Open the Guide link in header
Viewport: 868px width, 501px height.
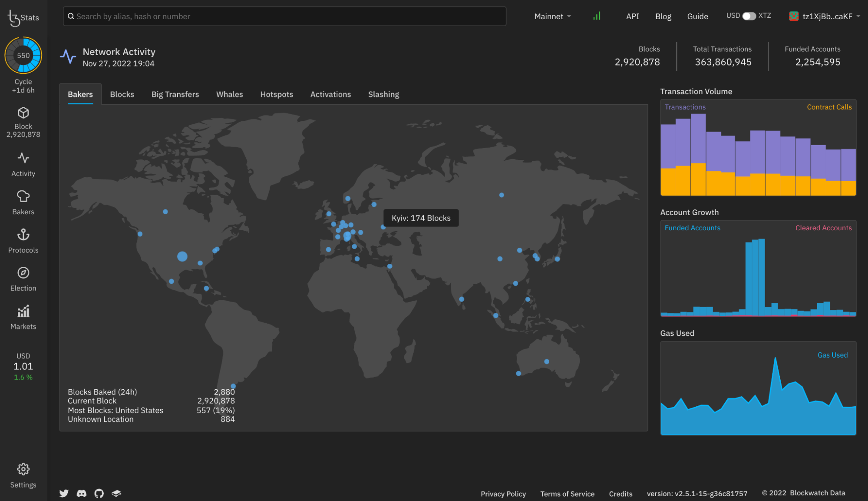point(697,17)
